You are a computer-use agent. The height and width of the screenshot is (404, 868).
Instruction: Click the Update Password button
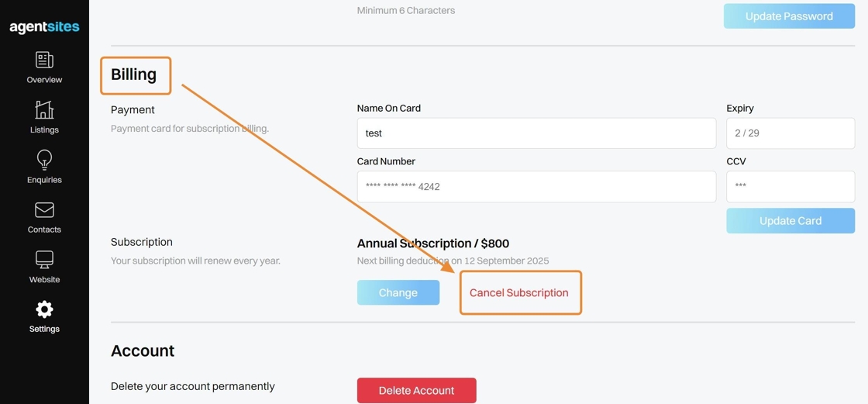pos(789,16)
